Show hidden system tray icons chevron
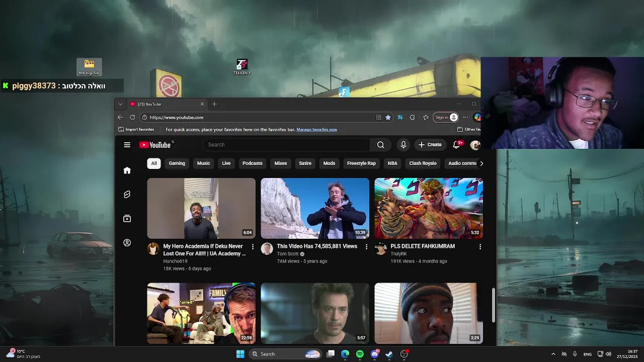 (553, 354)
